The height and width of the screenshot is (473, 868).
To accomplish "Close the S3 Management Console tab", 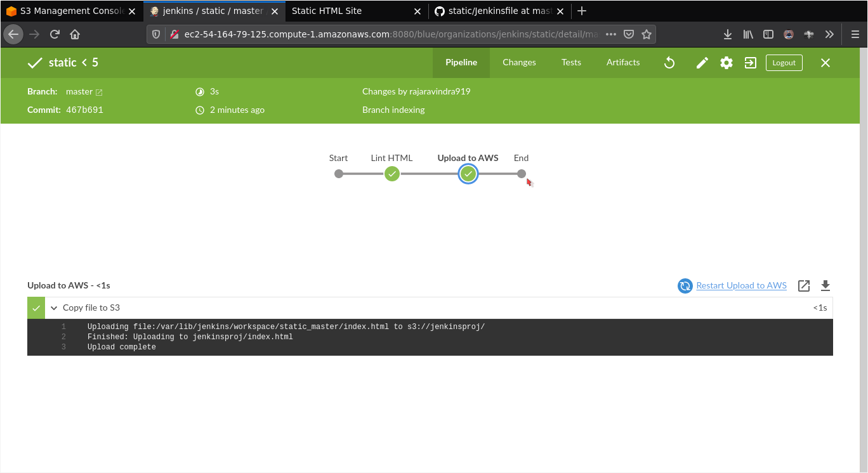I will pos(132,11).
